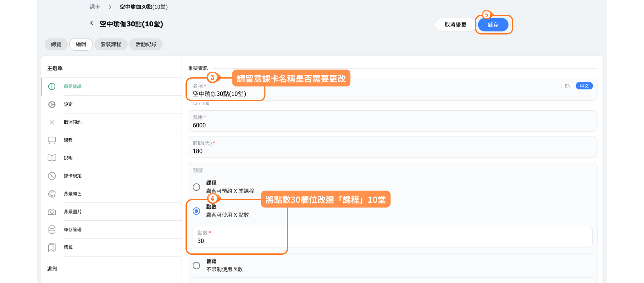The height and width of the screenshot is (283, 644).
Task: Click the bookmark icon for 標籤
Action: (x=52, y=247)
